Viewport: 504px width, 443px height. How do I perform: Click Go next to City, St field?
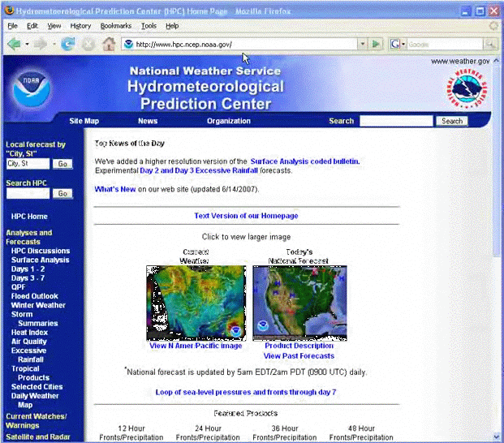pos(62,164)
